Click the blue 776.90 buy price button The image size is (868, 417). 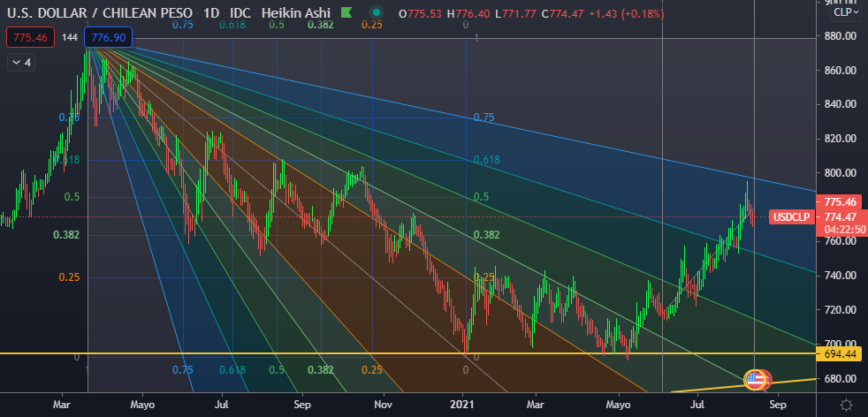[x=109, y=38]
